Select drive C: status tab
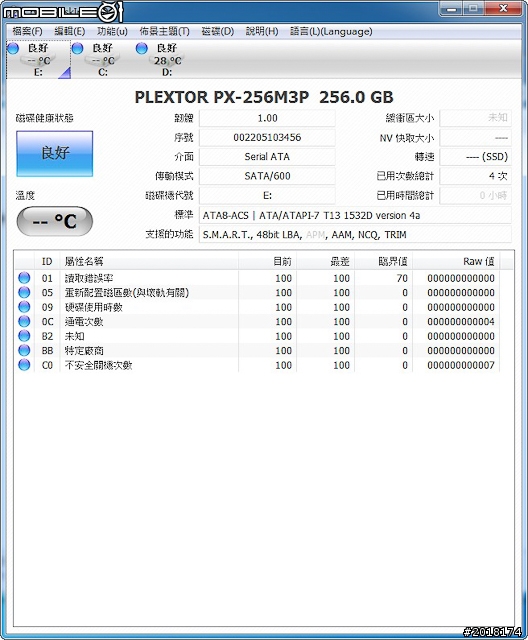The image size is (528, 640). pos(103,60)
